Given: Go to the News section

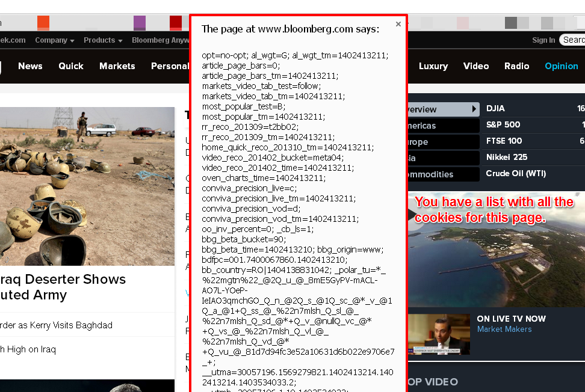Looking at the screenshot, I should point(30,66).
